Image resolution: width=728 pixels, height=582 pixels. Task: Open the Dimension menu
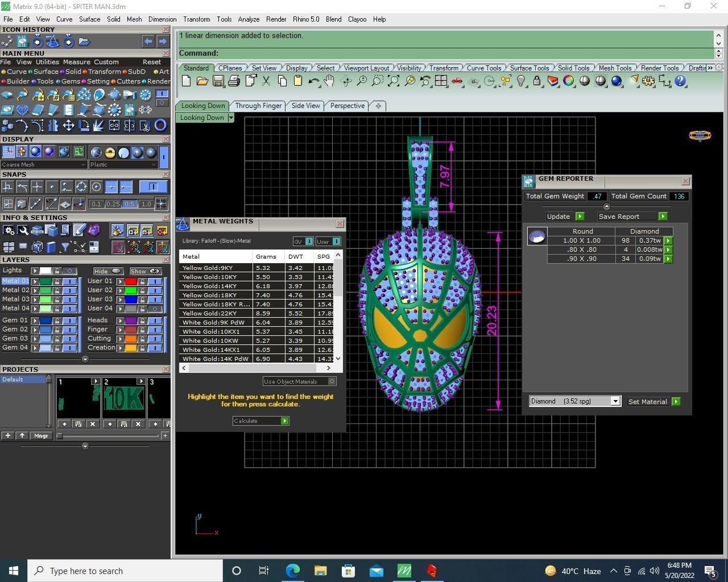162,19
